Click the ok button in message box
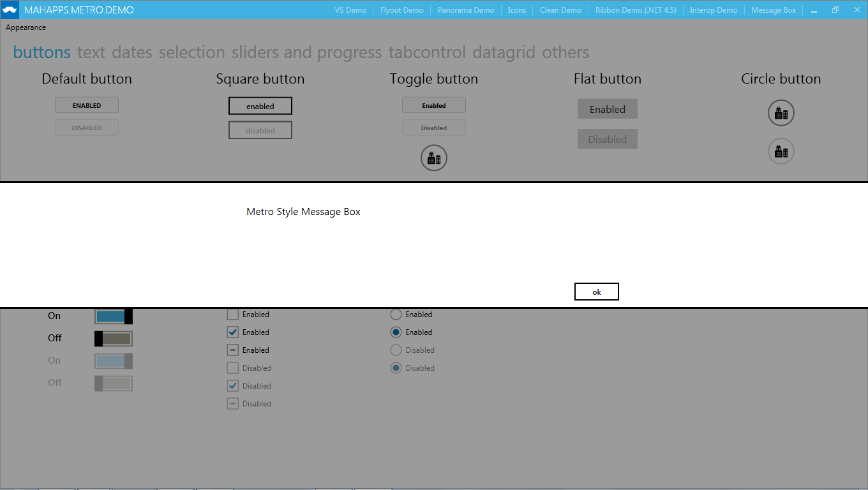 coord(597,292)
